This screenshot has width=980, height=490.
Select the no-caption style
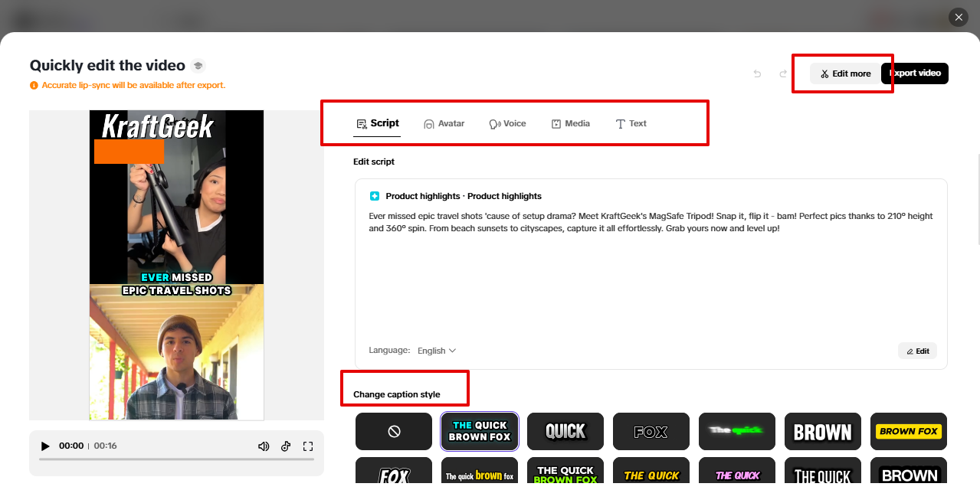(x=394, y=432)
